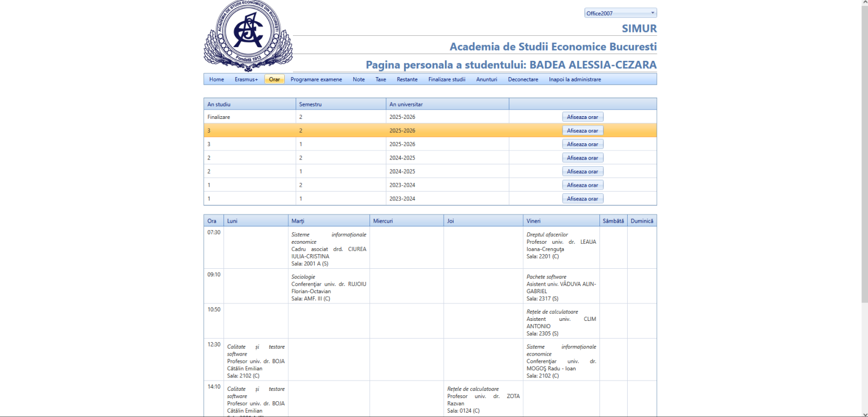Click the Marți column header
The image size is (868, 417).
(329, 221)
